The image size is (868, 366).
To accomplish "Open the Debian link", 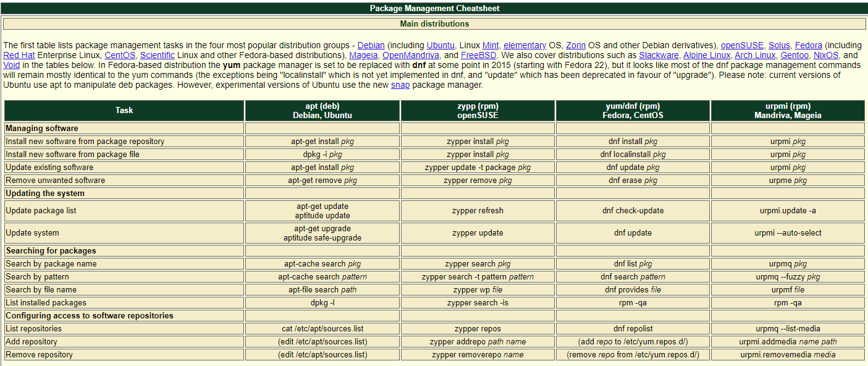I will [371, 45].
